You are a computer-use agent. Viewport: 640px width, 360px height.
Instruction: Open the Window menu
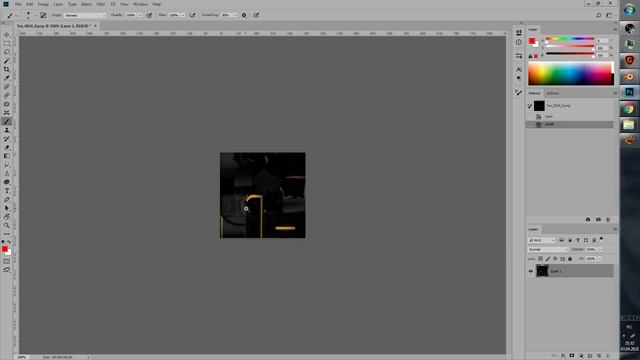[x=140, y=4]
